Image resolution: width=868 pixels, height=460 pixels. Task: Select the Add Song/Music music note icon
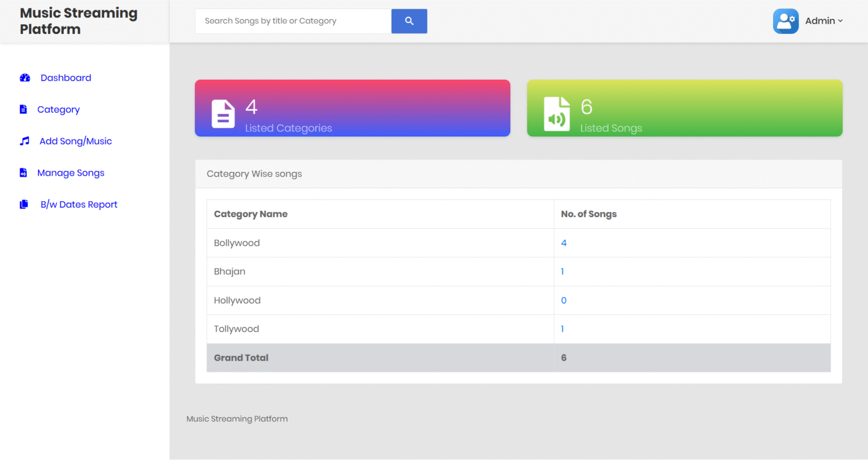point(23,141)
